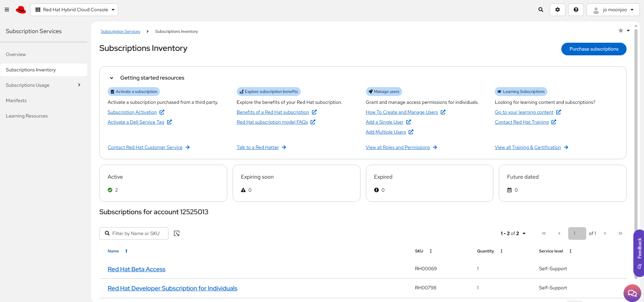Sort the table by Quantity column

pos(502,251)
